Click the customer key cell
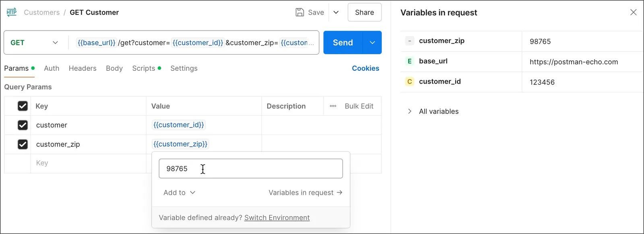 pos(88,125)
